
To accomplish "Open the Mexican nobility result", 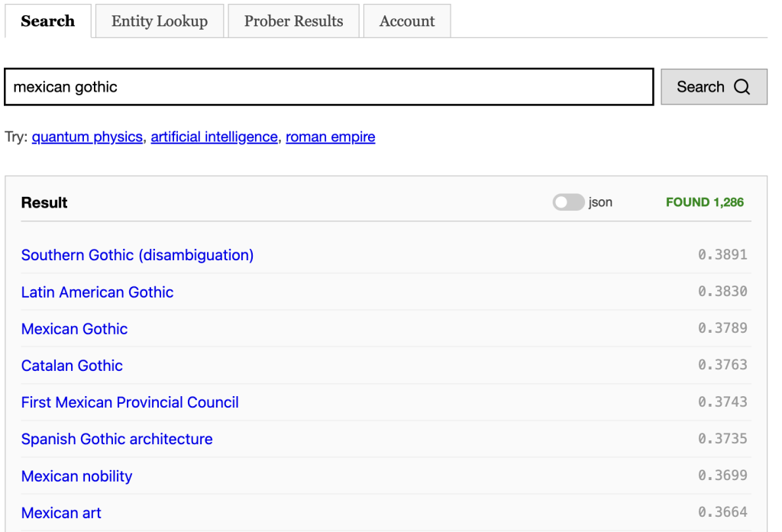I will (x=76, y=476).
